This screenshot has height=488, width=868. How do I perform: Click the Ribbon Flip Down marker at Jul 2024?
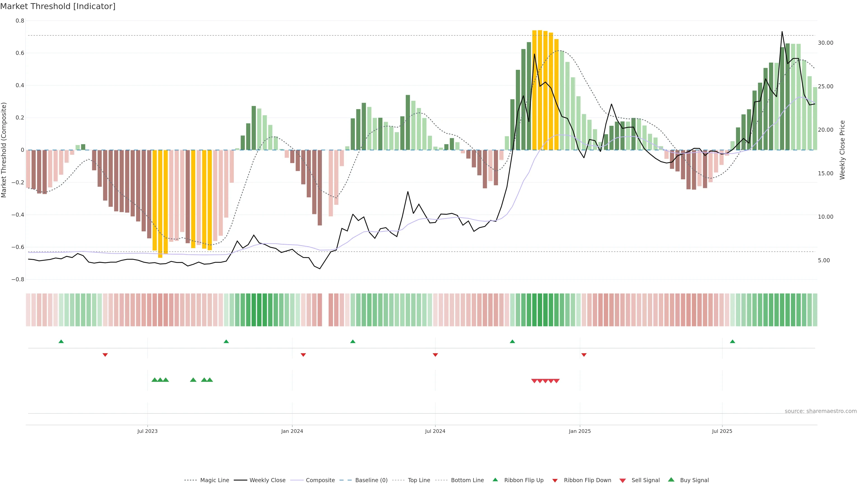click(x=435, y=355)
